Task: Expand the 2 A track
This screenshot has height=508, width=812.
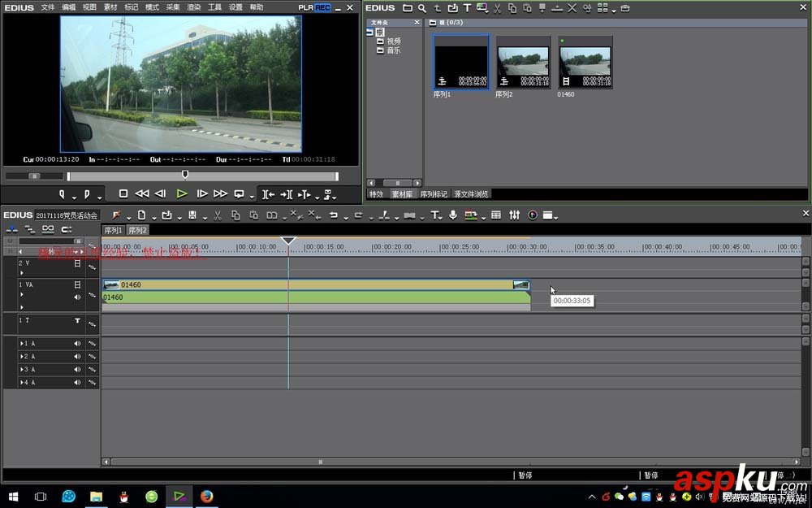Action: [x=22, y=356]
